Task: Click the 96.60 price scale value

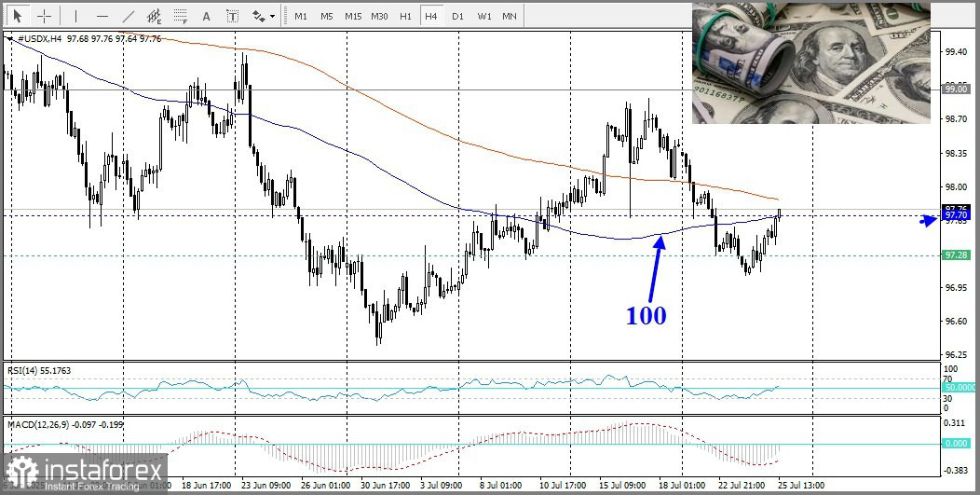Action: coord(957,321)
